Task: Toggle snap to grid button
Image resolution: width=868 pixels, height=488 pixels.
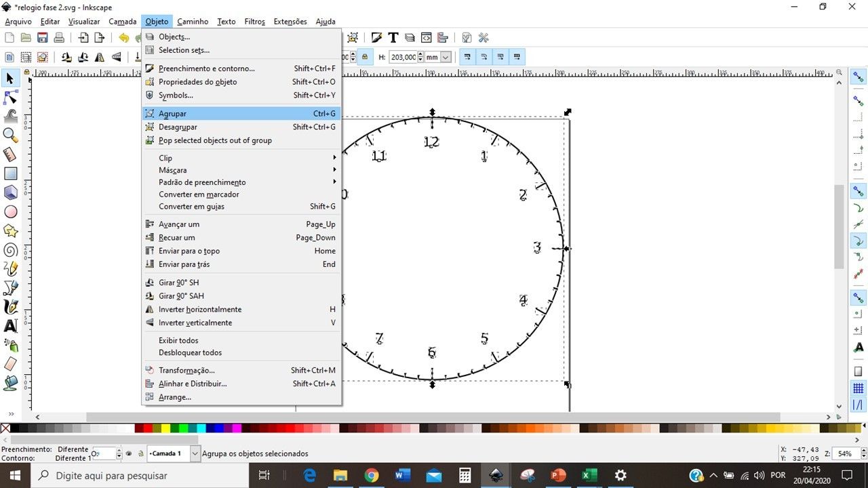Action: [x=859, y=388]
